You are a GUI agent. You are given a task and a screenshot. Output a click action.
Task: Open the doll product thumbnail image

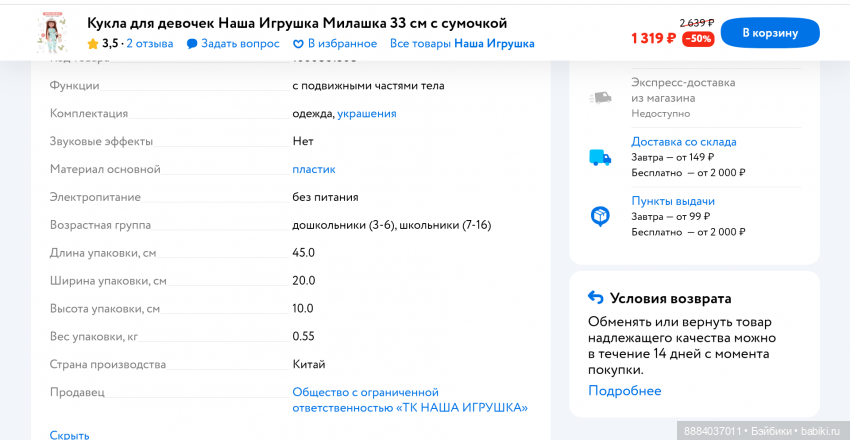[x=48, y=32]
